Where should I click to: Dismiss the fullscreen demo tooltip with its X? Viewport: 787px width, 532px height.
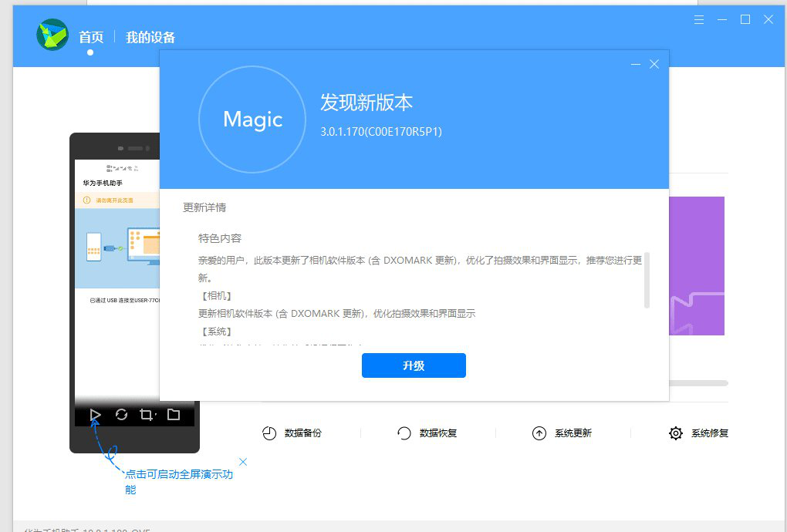click(x=243, y=462)
